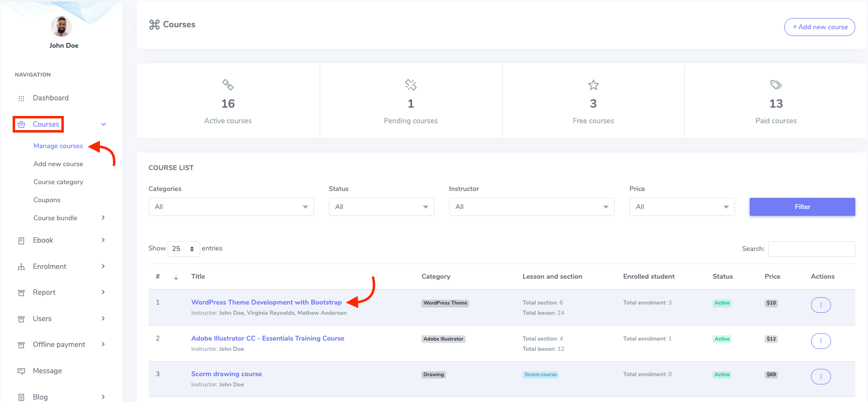This screenshot has width=868, height=402.
Task: Go to Course category menu item
Action: pos(58,182)
